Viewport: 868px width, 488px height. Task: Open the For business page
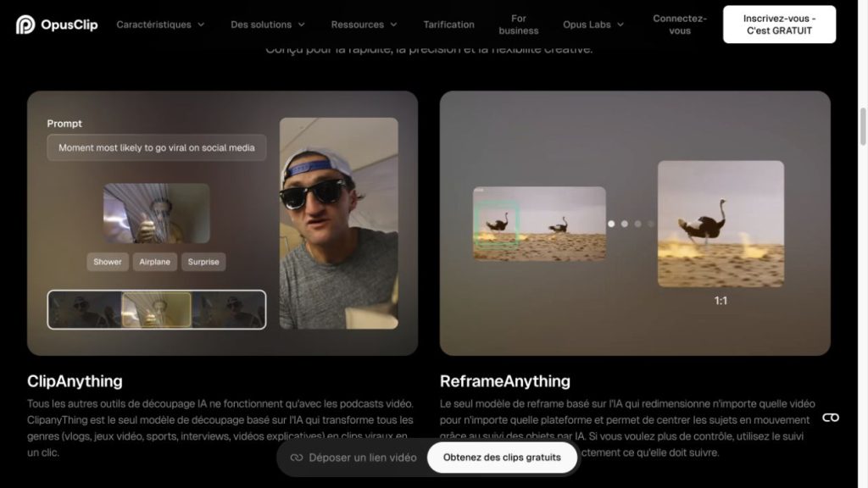(518, 25)
